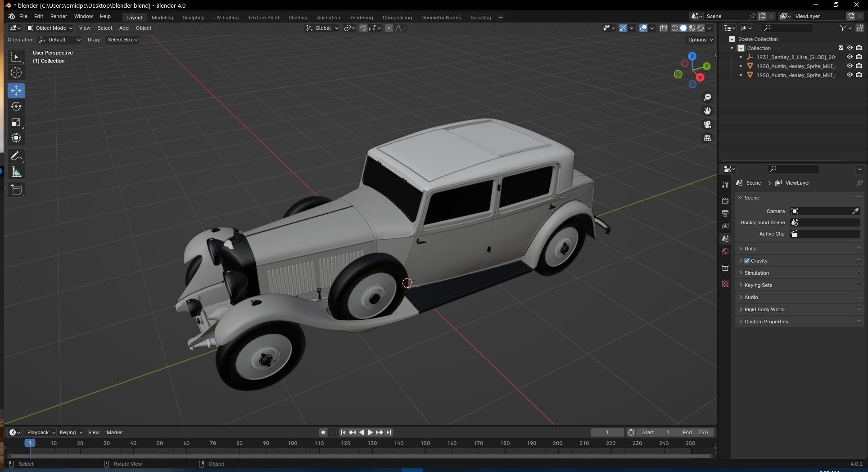Image resolution: width=868 pixels, height=472 pixels.
Task: Switch perspective/orthographic with grid icon
Action: point(707,138)
